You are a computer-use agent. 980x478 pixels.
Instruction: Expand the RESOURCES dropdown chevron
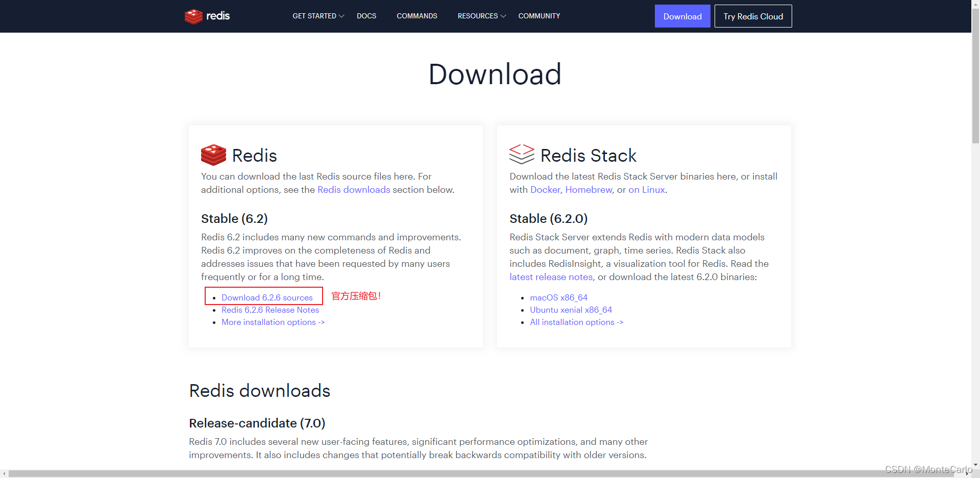[x=503, y=16]
